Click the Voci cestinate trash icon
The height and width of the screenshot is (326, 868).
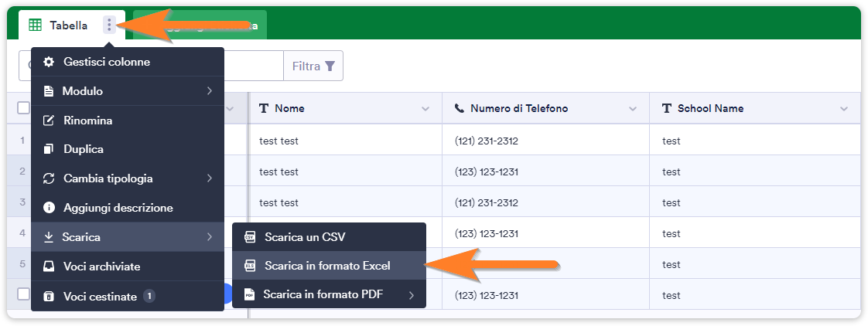(x=49, y=297)
